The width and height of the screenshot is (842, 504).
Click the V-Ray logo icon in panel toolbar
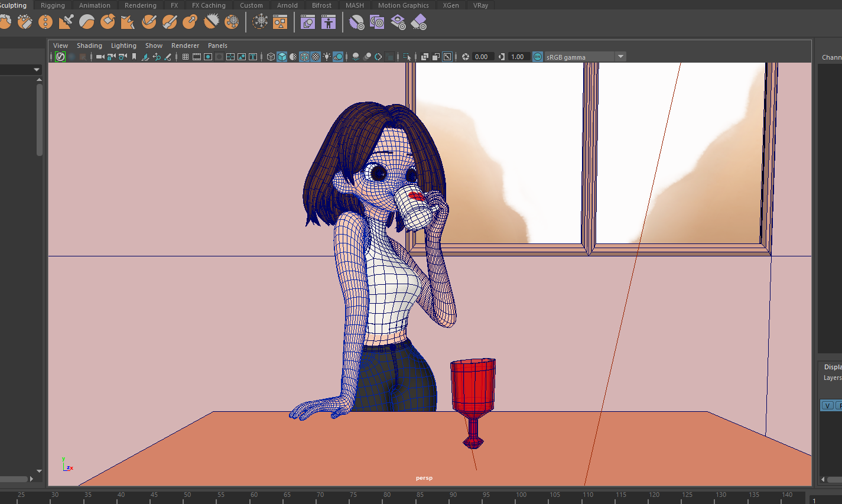click(60, 57)
